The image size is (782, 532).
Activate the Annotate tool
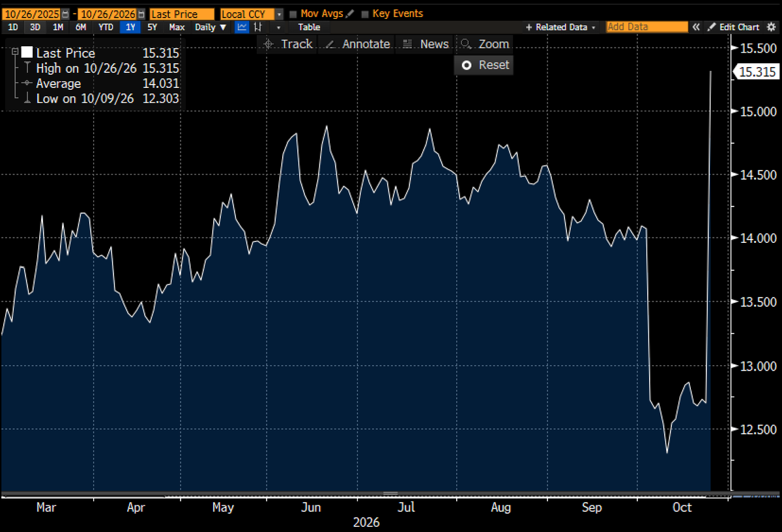358,44
